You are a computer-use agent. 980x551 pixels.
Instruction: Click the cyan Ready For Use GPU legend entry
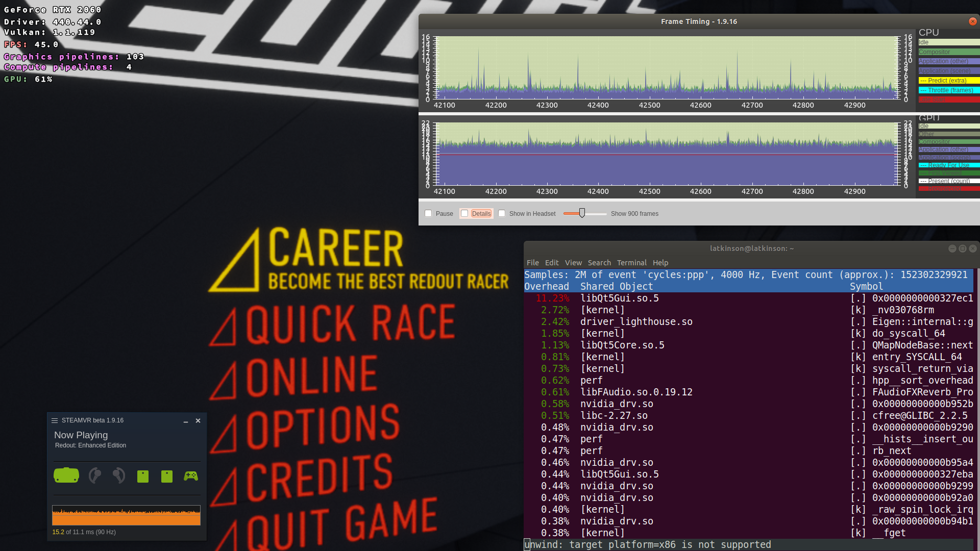coord(949,165)
